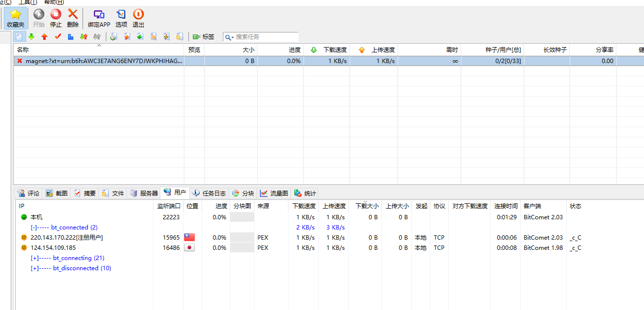Switch to the 服务器 trackers tab
Screen dimensions: 644x310
pyautogui.click(x=144, y=193)
